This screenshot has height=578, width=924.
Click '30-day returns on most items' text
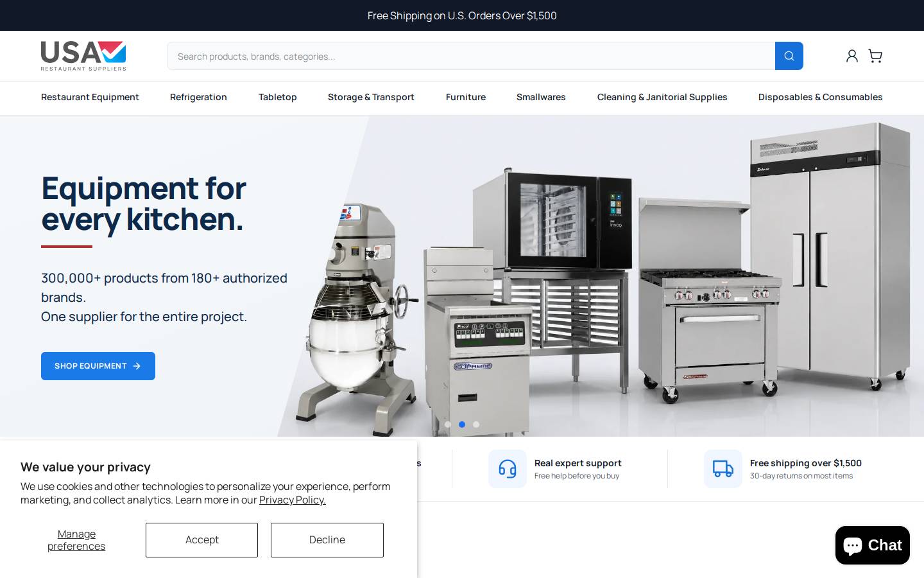(x=801, y=476)
